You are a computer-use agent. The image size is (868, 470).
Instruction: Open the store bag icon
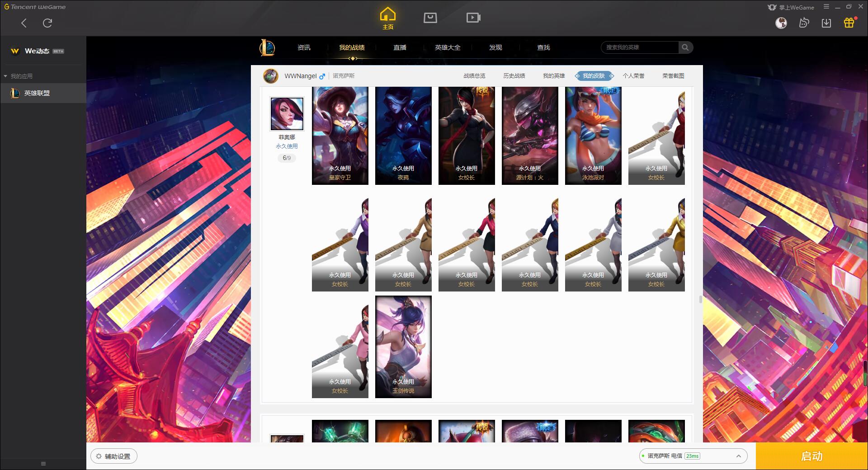(x=430, y=18)
